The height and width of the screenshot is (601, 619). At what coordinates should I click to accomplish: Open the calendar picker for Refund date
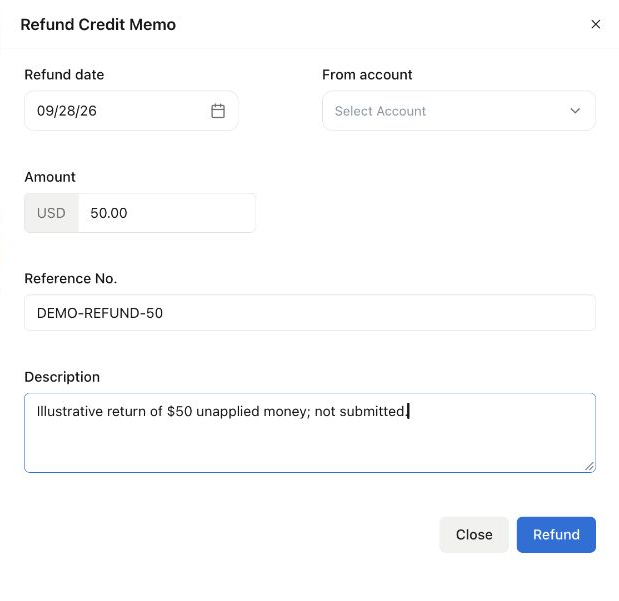[x=218, y=111]
